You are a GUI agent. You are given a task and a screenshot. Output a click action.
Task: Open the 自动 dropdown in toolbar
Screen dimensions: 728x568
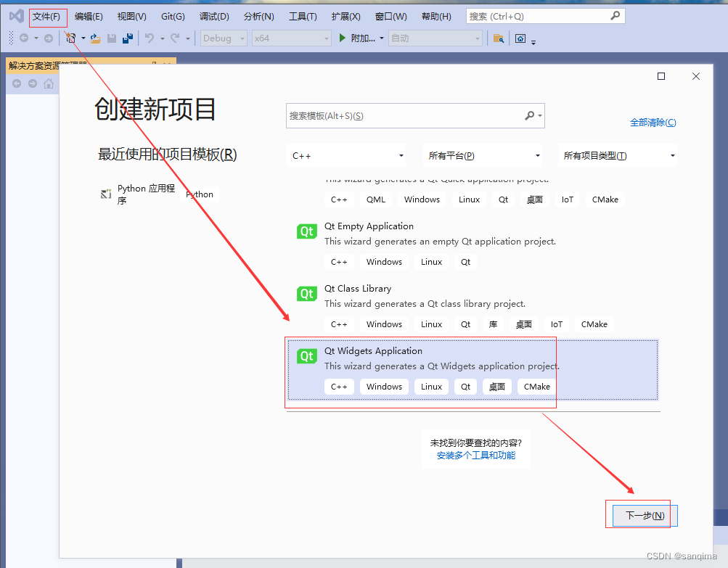435,38
